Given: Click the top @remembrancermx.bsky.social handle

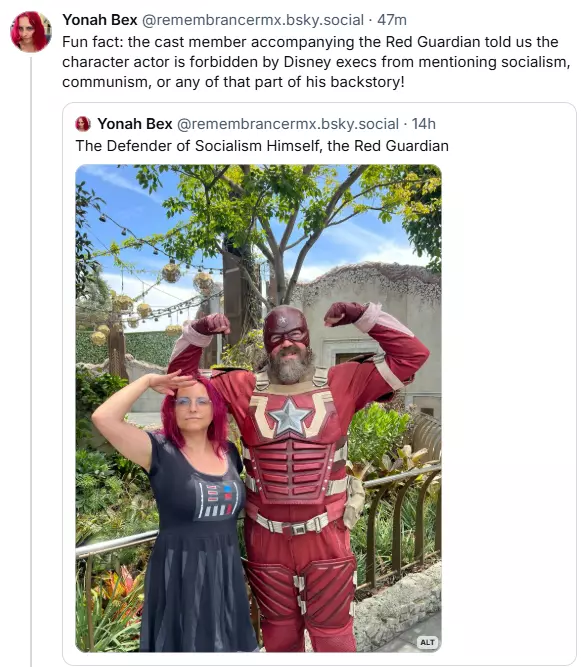Looking at the screenshot, I should (x=253, y=20).
